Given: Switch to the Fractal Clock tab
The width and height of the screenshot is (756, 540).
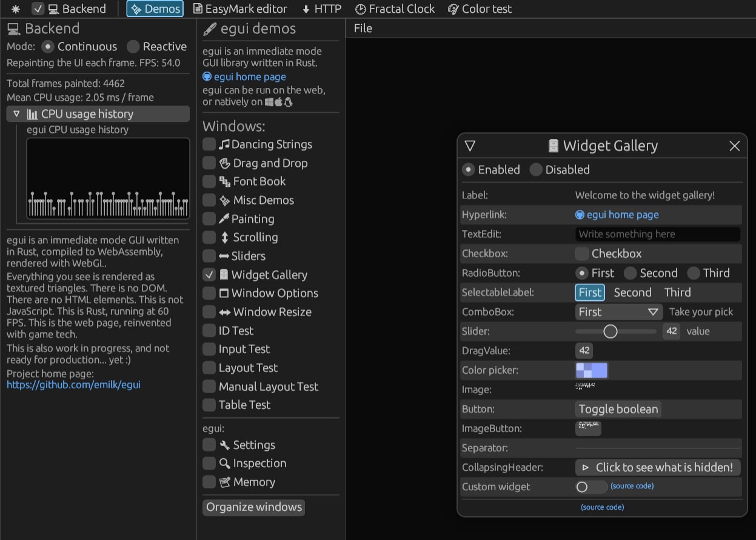Looking at the screenshot, I should [395, 8].
